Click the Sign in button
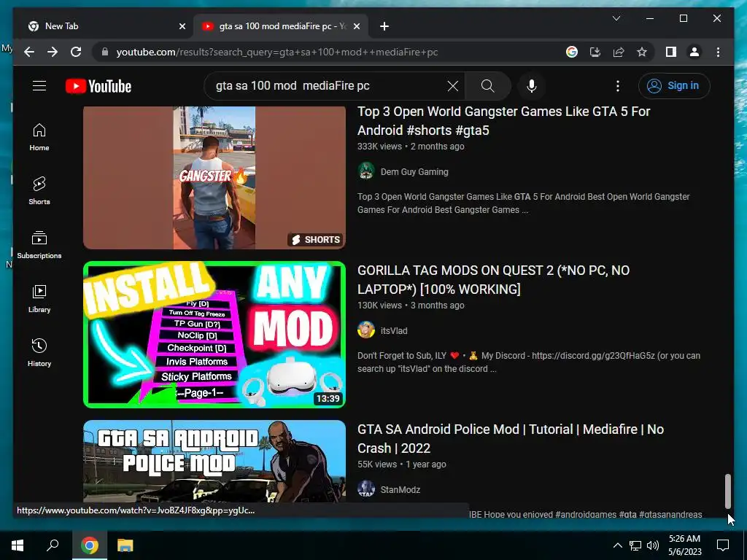Image resolution: width=747 pixels, height=560 pixels. pos(673,86)
